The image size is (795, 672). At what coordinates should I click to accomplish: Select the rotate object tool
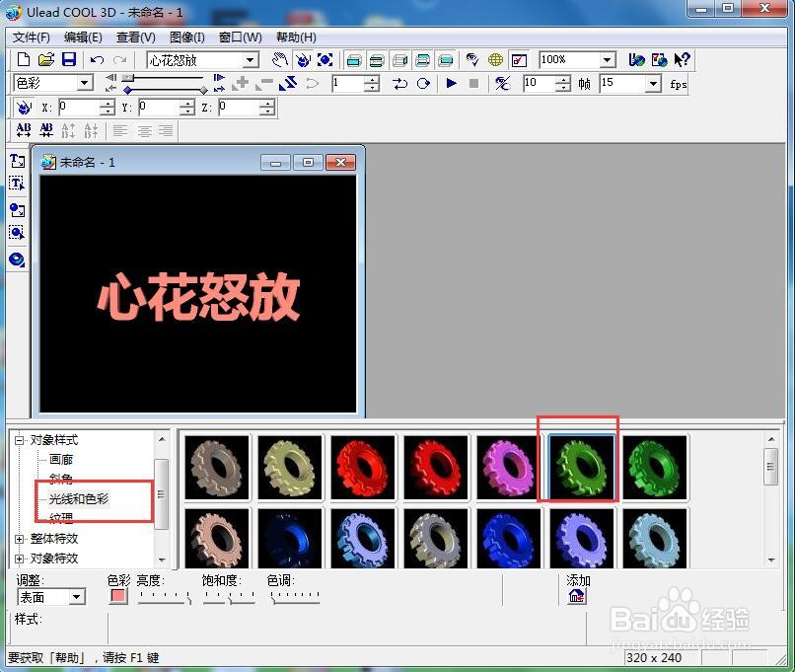coord(303,60)
